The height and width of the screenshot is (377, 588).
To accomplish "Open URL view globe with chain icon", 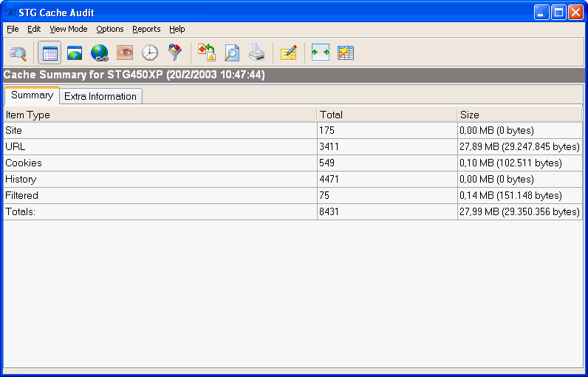I will (100, 53).
